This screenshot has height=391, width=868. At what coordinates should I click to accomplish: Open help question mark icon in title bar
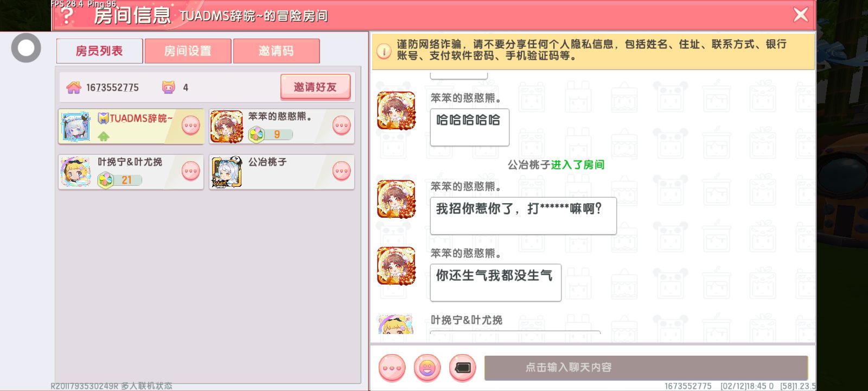67,15
